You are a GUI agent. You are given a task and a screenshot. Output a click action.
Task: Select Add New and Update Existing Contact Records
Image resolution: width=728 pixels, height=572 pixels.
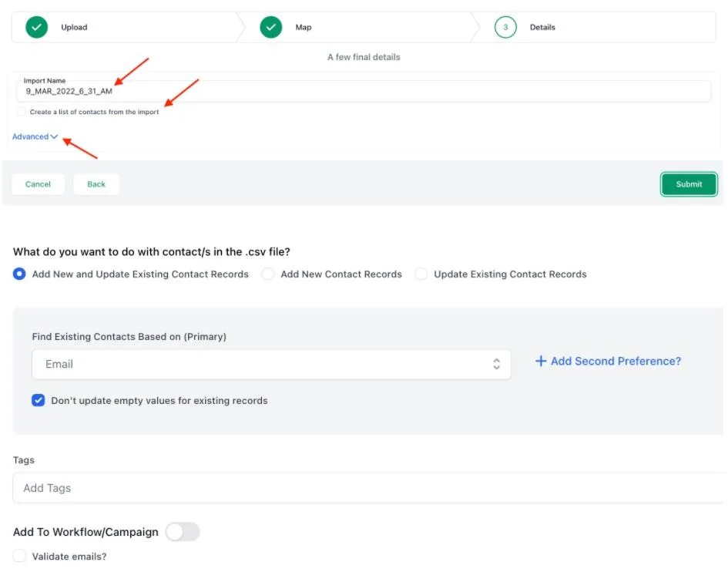point(19,274)
